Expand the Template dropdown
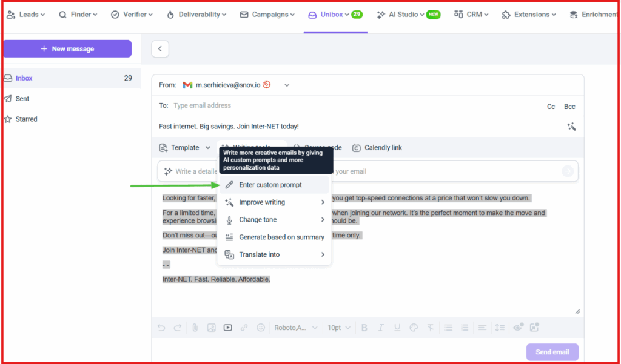The image size is (621, 364). click(x=185, y=147)
